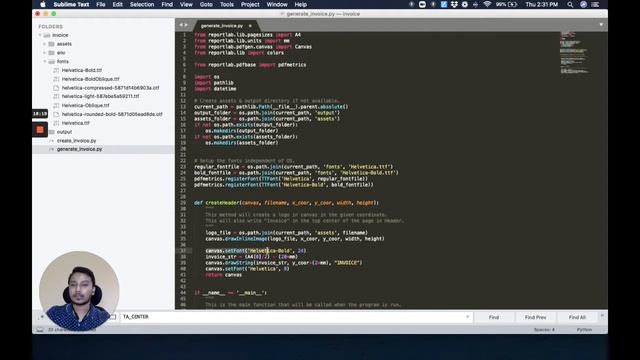Click the Siri icon in menu bar
The height and width of the screenshot is (360, 640).
[x=583, y=4]
